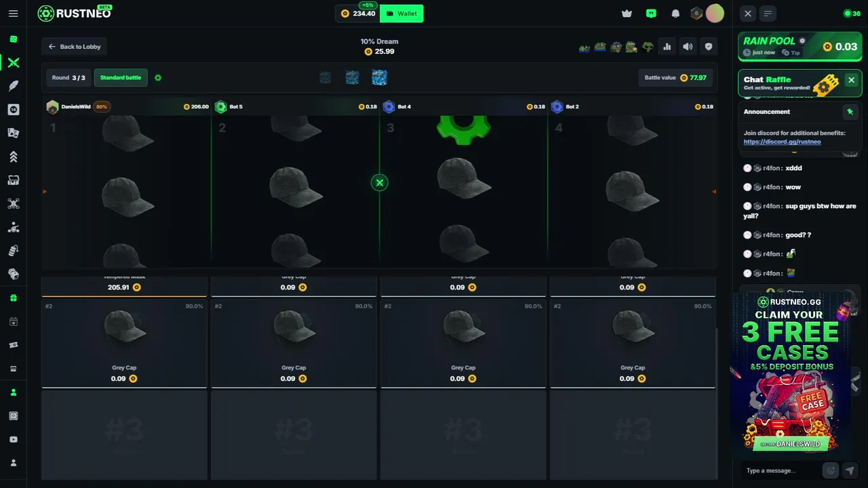Click DanielsWild player name
Screen dimensions: 868x488
click(x=76, y=107)
